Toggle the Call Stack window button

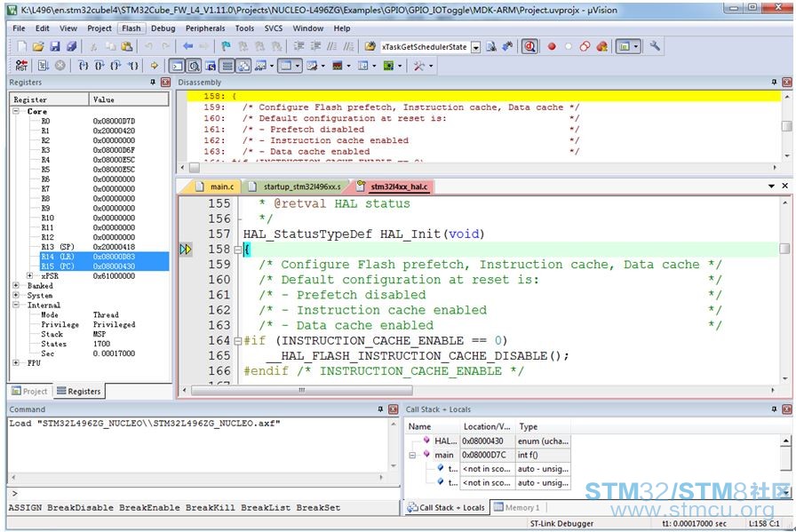click(x=244, y=66)
